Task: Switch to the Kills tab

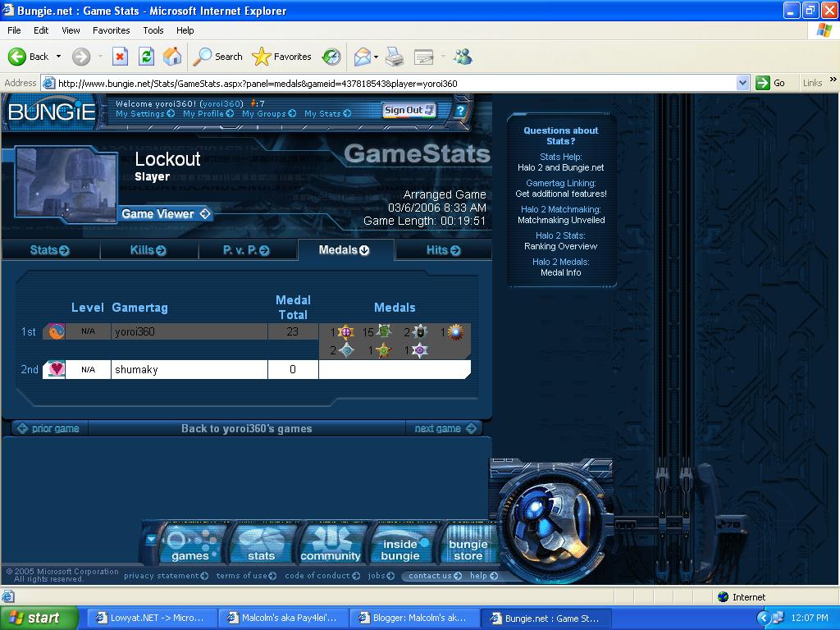Action: 148,250
